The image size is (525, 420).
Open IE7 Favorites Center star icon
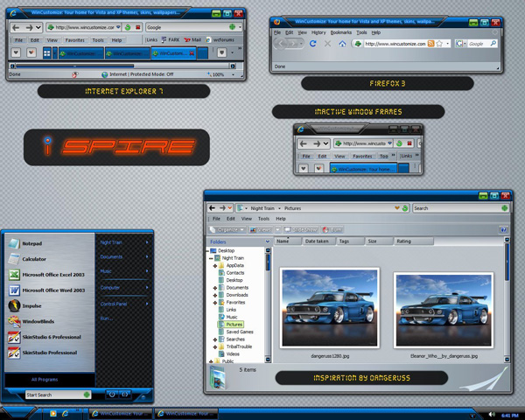(16, 52)
